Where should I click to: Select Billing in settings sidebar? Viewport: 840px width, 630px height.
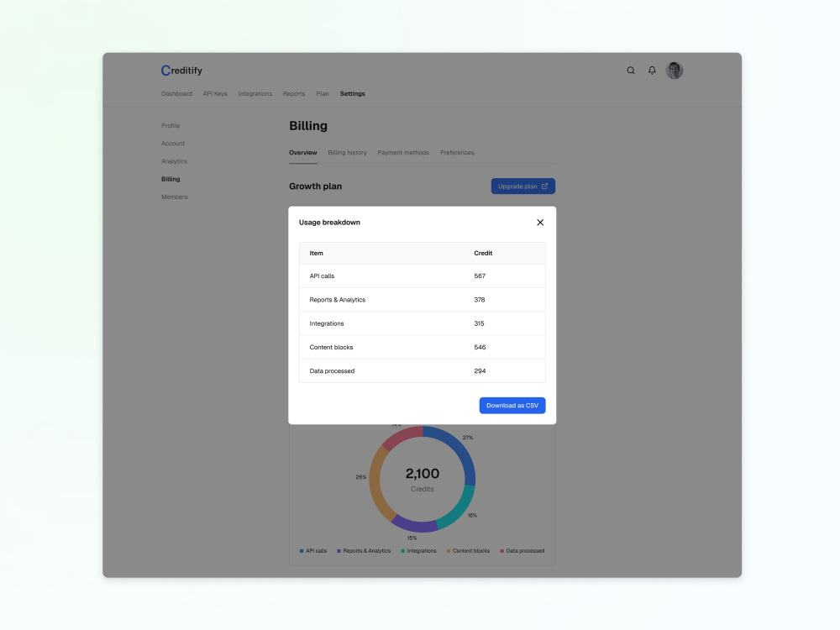(x=171, y=179)
